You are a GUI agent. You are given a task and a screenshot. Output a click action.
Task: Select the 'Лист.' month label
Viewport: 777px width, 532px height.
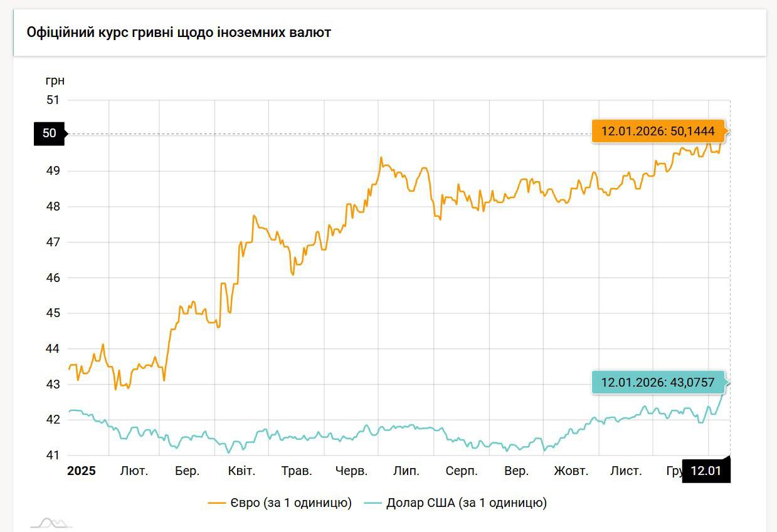626,471
